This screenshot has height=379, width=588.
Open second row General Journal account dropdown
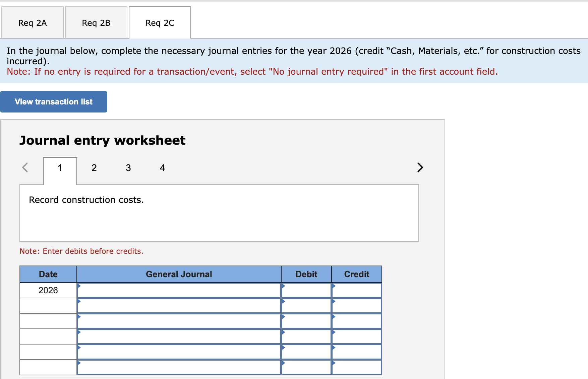pyautogui.click(x=179, y=306)
